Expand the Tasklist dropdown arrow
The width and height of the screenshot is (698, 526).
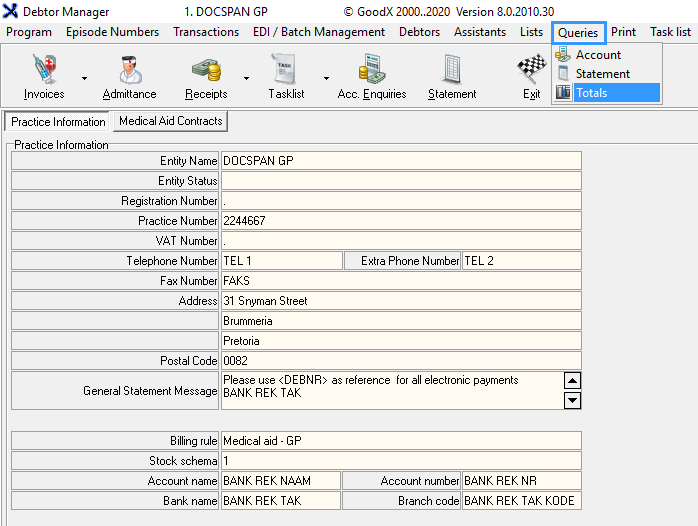click(x=326, y=78)
